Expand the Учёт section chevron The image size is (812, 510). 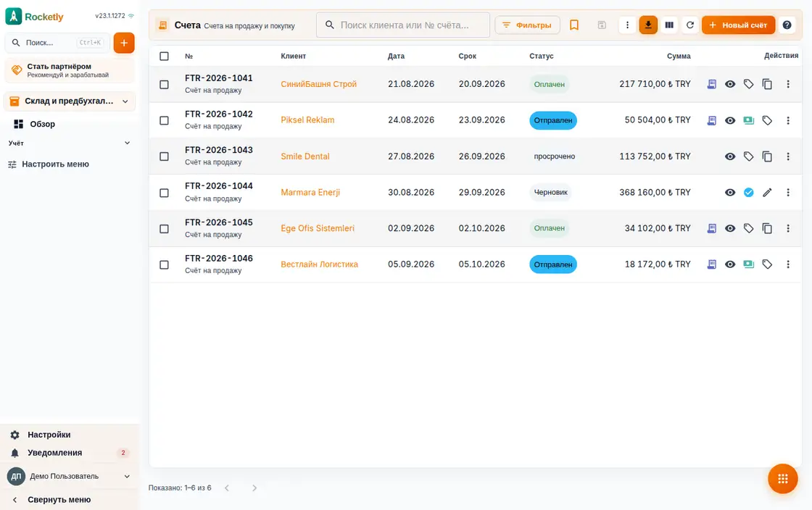click(128, 143)
